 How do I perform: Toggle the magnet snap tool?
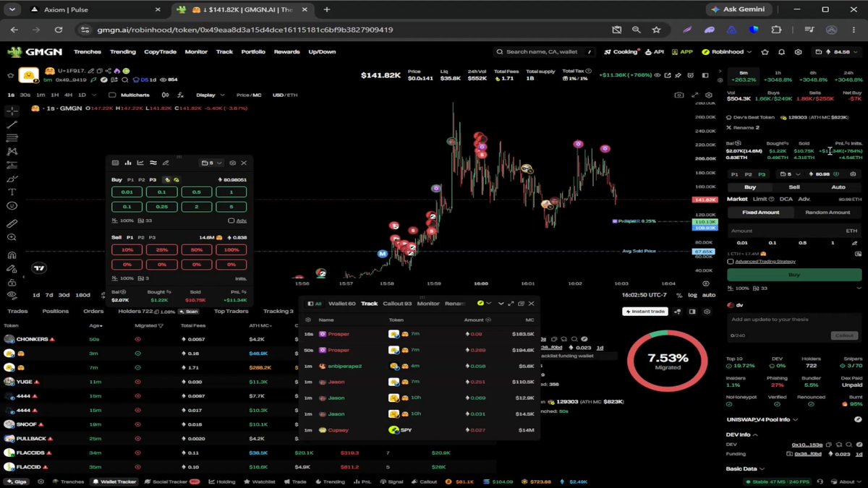[12, 254]
